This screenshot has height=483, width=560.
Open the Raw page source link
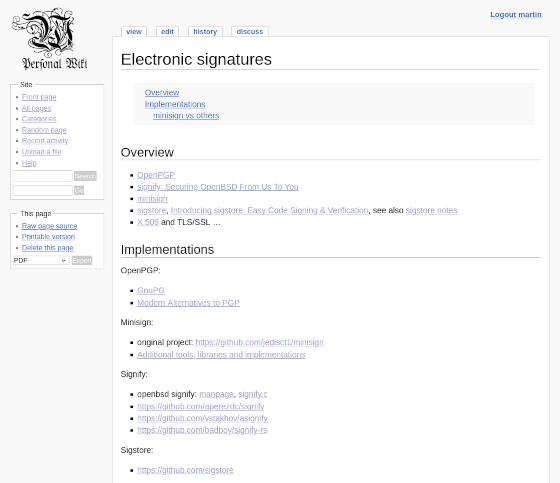(49, 226)
